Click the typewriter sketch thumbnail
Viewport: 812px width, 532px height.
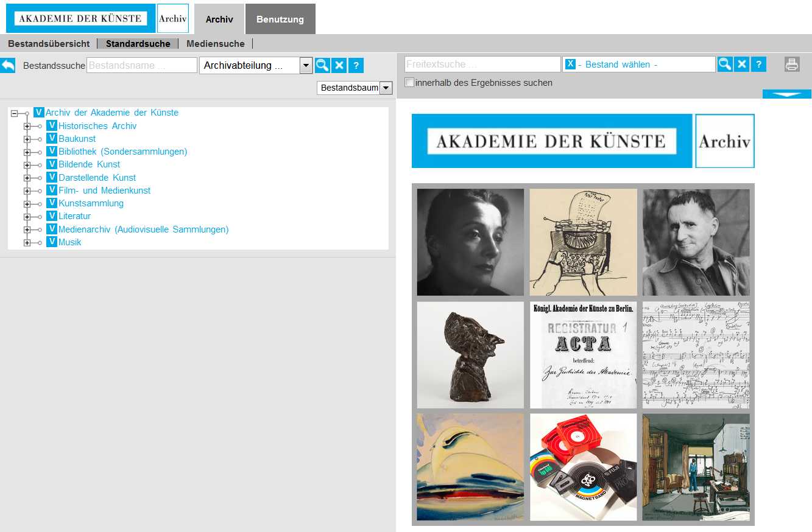[583, 242]
